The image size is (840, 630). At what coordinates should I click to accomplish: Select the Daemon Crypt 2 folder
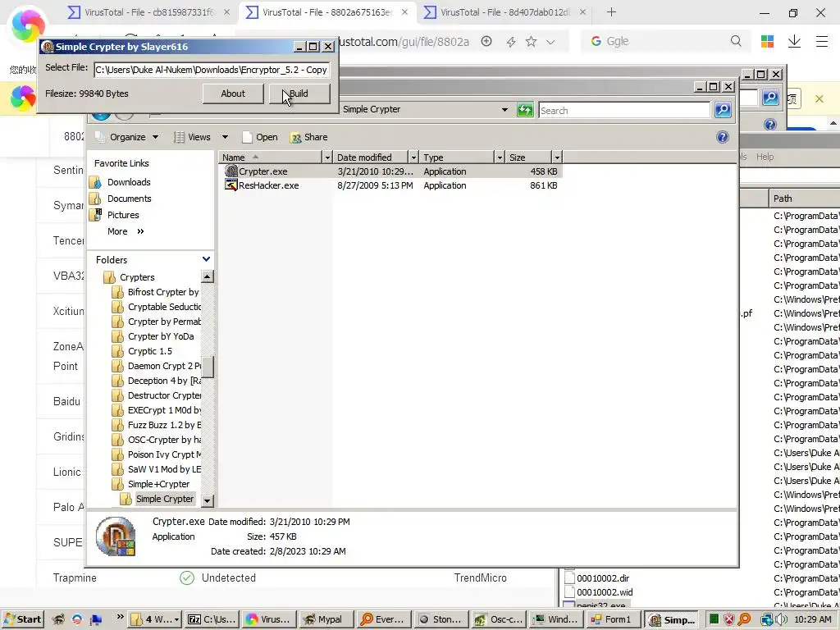[x=156, y=366]
